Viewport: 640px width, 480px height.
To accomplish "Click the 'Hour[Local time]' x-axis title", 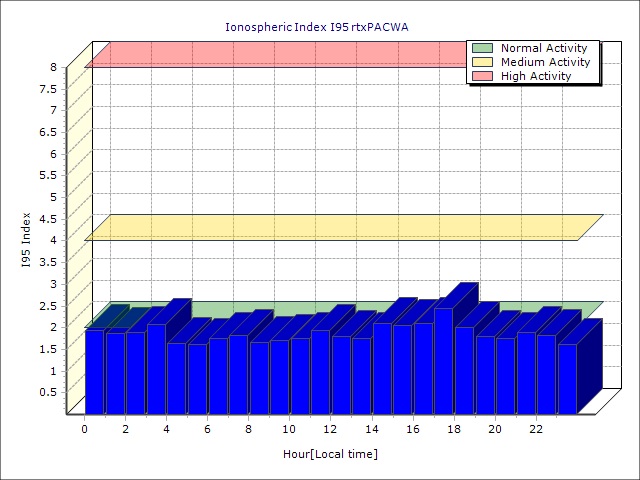I will click(330, 454).
